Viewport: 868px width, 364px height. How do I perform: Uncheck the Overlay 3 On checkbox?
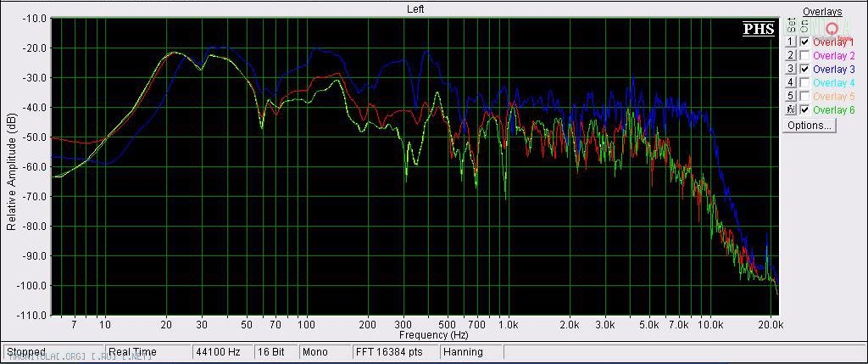[804, 70]
